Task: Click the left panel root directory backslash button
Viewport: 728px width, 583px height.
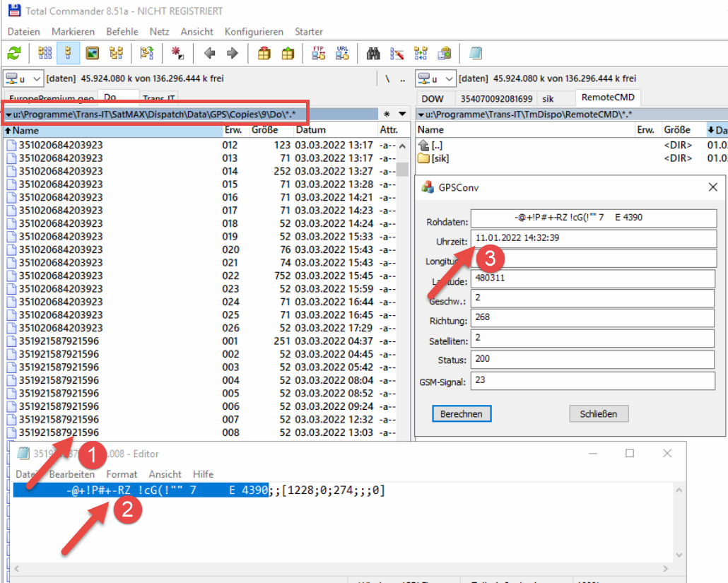Action: tap(387, 79)
